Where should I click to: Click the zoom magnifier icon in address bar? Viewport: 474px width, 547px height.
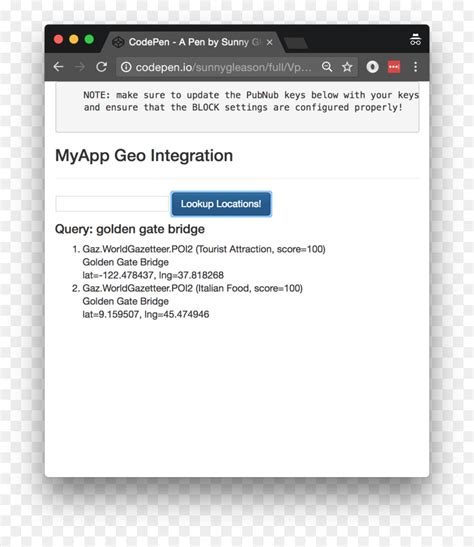(x=327, y=67)
